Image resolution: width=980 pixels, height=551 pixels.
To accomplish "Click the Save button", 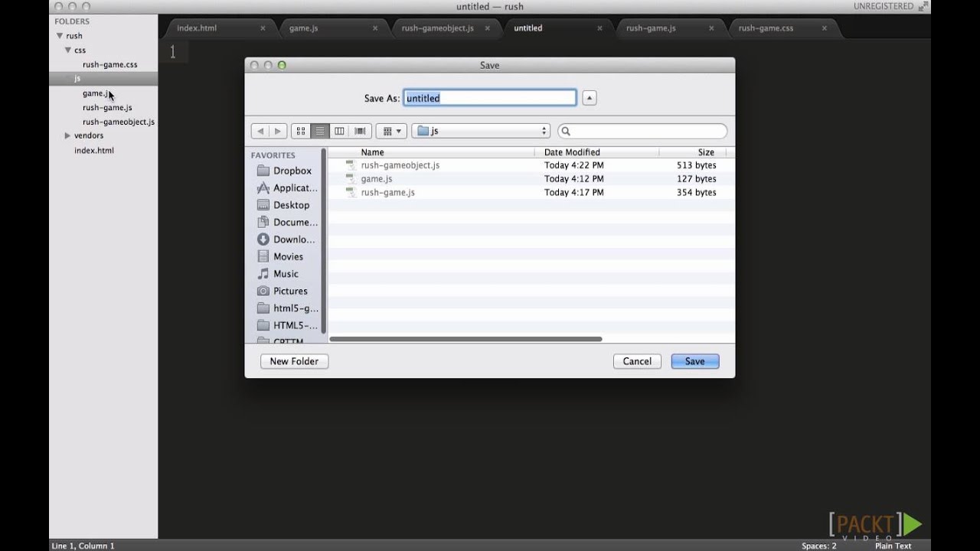I will point(695,361).
